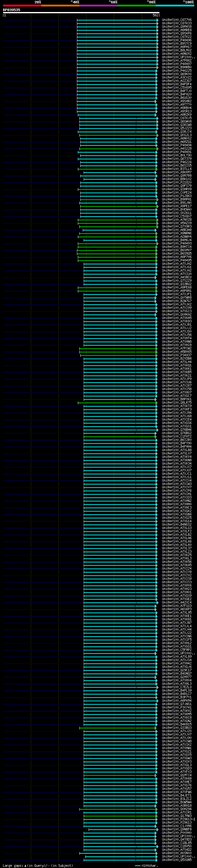
Task: Select label UniRef100_Q0TWR8
Action: click(177, 298)
